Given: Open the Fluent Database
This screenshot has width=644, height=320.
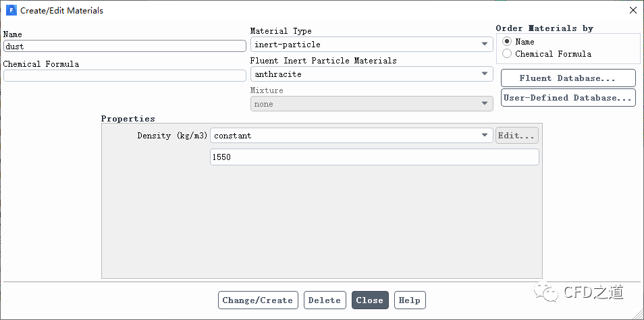Looking at the screenshot, I should (x=568, y=78).
